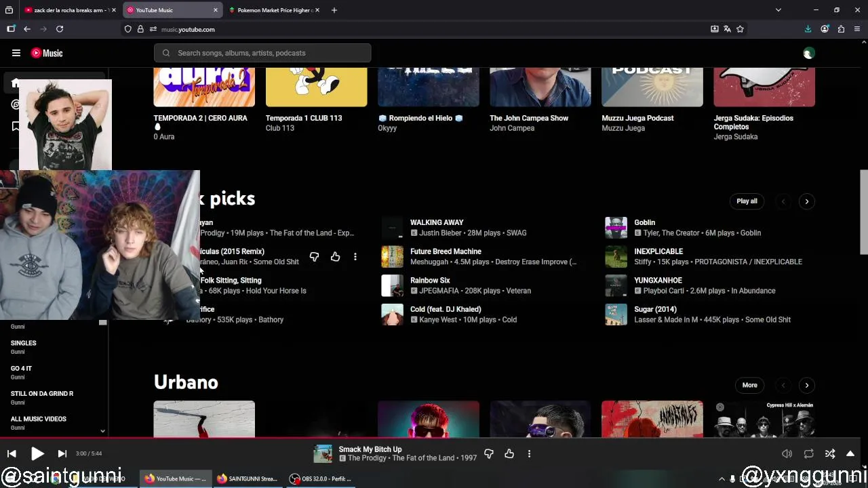Open Kanye West artist link

[438, 320]
